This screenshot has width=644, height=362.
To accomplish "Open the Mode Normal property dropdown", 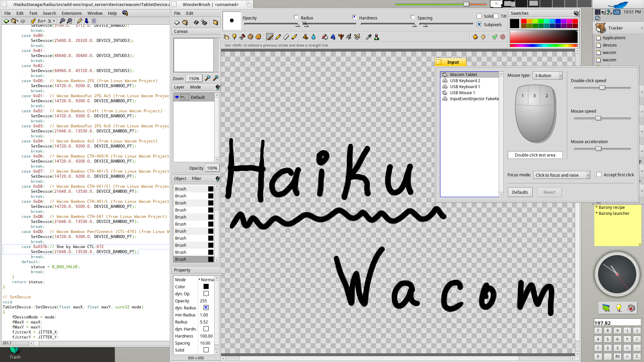I will coord(207,280).
